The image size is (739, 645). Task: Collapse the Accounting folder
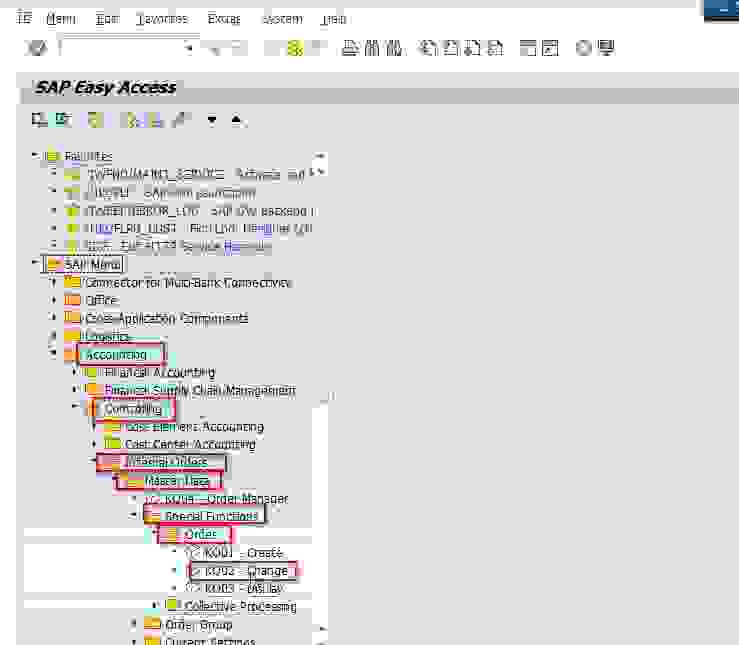54,352
